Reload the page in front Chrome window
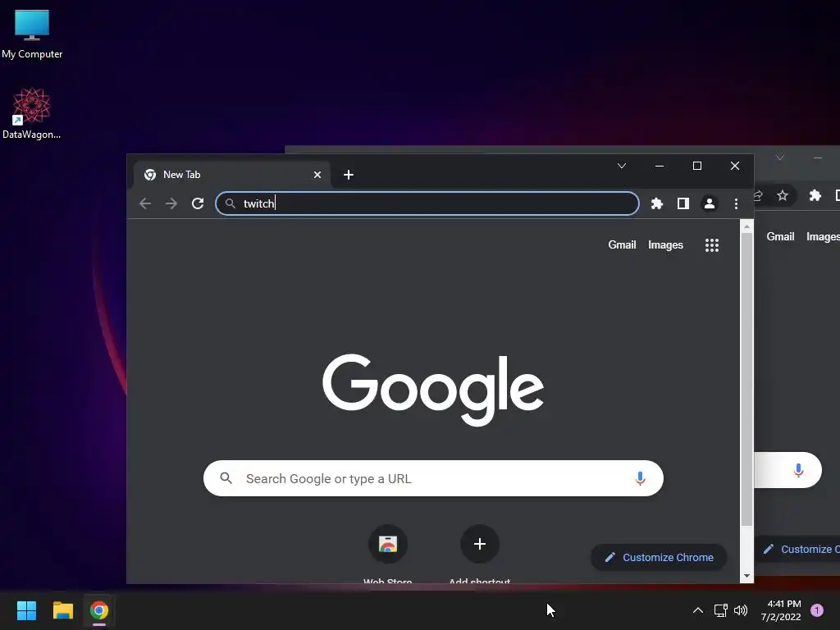 tap(198, 203)
